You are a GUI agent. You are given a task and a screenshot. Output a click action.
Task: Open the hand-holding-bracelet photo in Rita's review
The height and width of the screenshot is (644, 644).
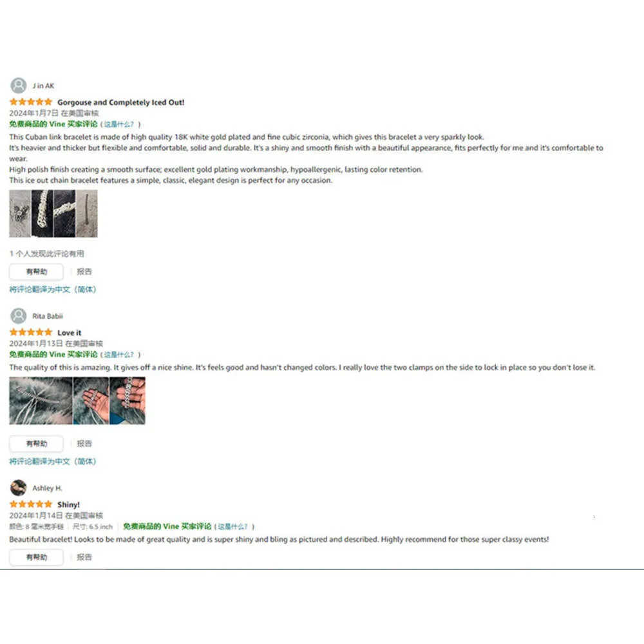pyautogui.click(x=128, y=401)
